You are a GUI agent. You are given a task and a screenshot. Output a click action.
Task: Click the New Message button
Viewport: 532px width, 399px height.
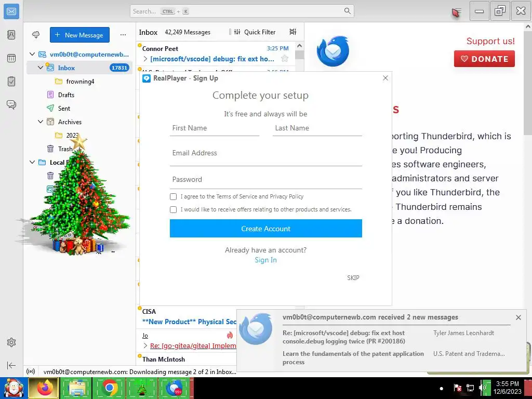79,35
